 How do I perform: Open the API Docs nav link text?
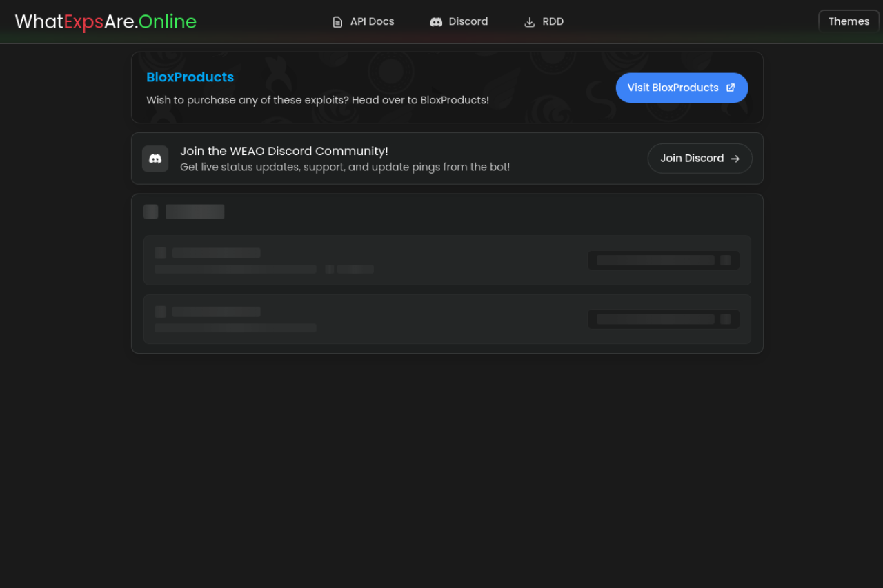[372, 21]
